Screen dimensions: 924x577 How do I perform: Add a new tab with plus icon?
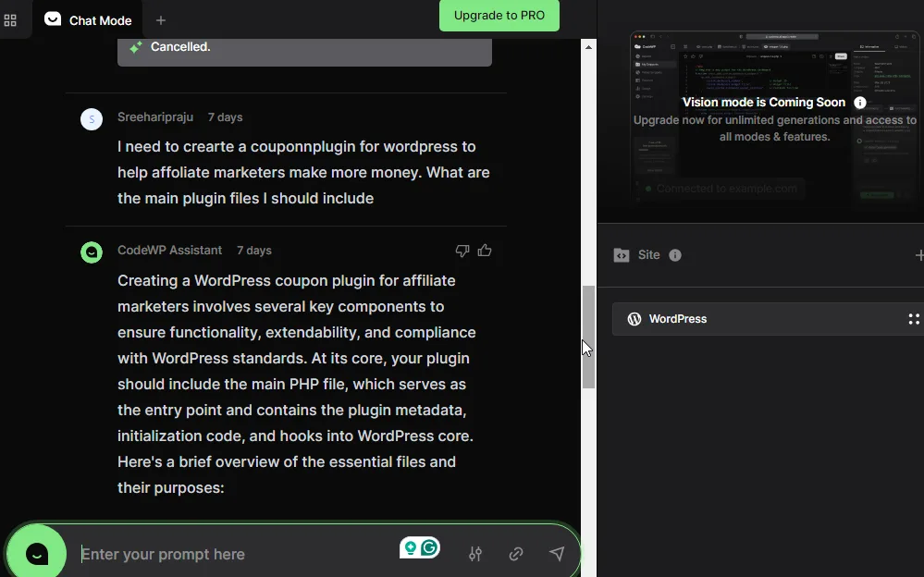tap(160, 20)
